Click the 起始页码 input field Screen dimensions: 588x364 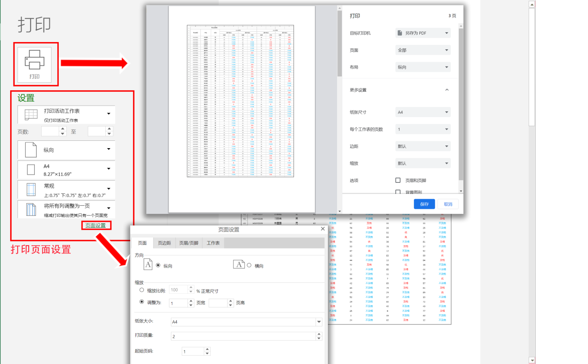193,351
